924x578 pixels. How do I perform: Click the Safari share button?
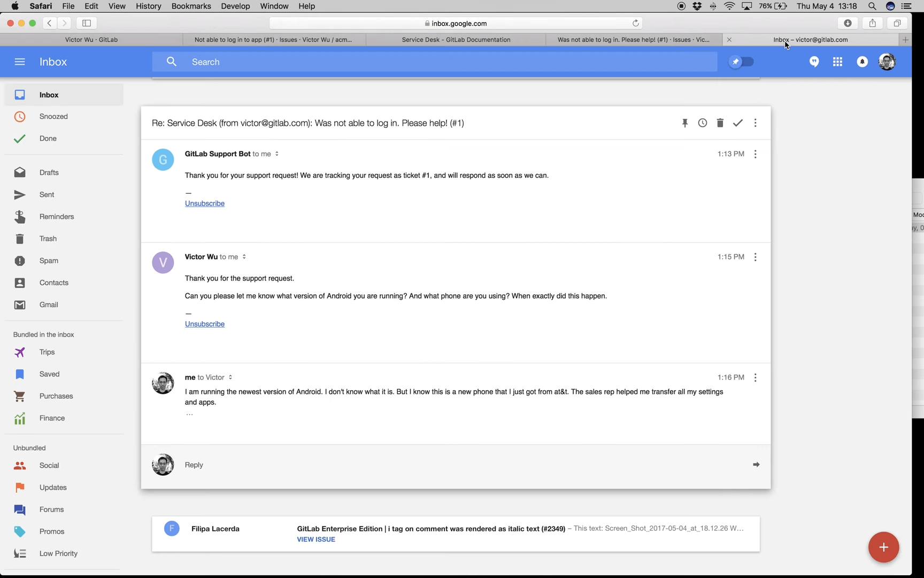[x=872, y=23]
